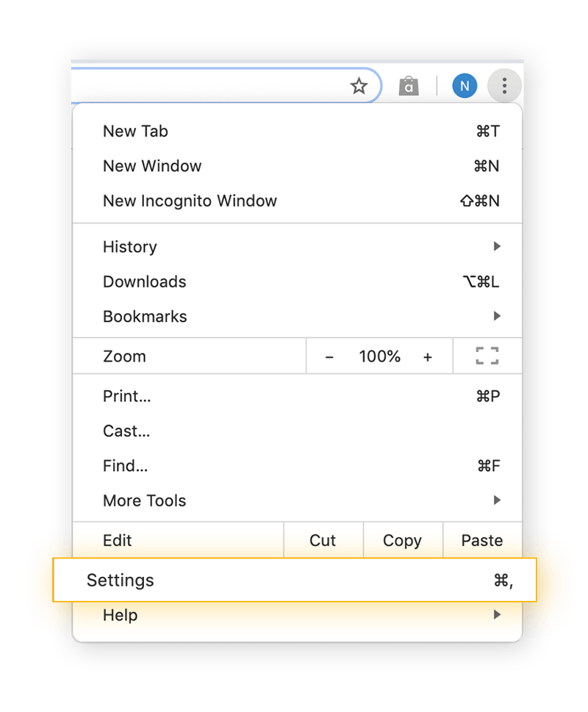Open a New Incognito Window
Image resolution: width=588 pixels, height=712 pixels.
click(x=190, y=201)
